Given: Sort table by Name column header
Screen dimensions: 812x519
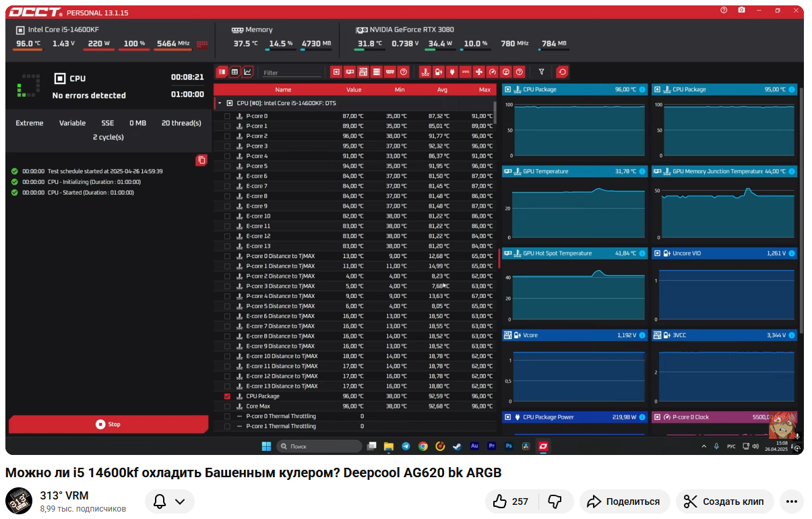Looking at the screenshot, I should (283, 90).
